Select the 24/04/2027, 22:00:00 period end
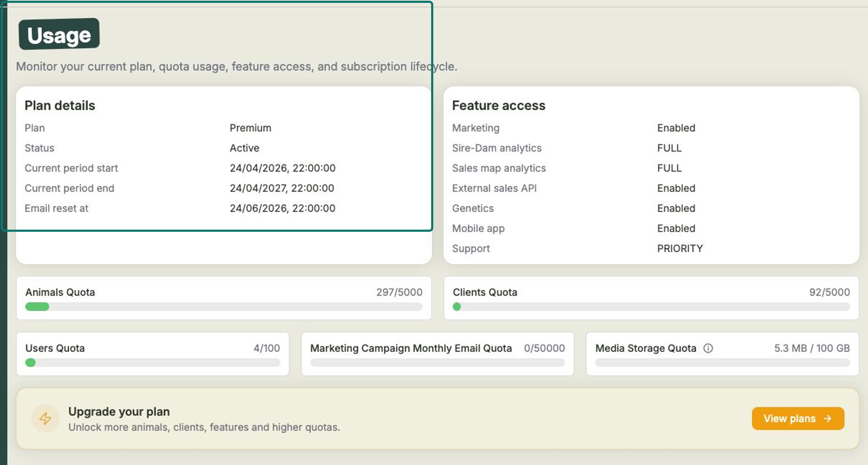 point(282,188)
